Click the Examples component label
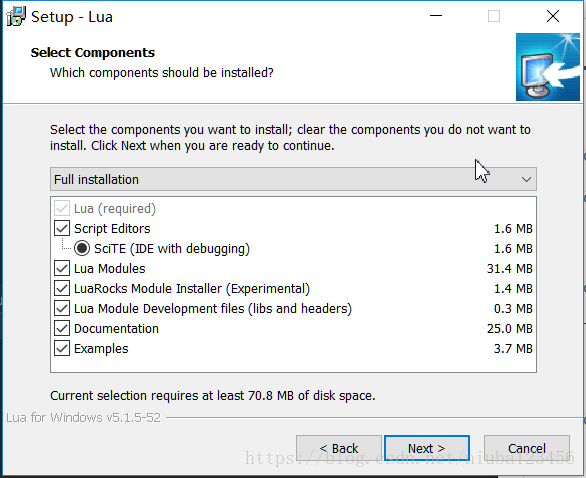Image resolution: width=586 pixels, height=478 pixels. [x=101, y=349]
